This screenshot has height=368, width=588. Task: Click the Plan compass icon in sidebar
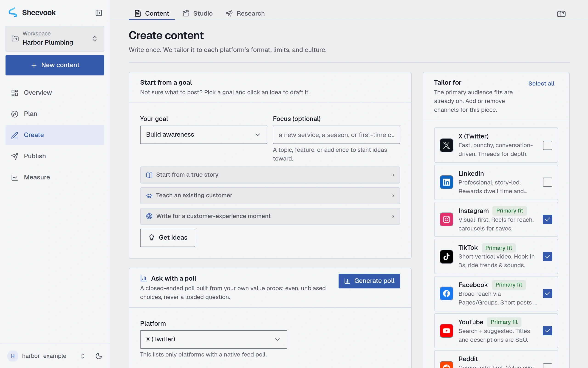point(14,114)
